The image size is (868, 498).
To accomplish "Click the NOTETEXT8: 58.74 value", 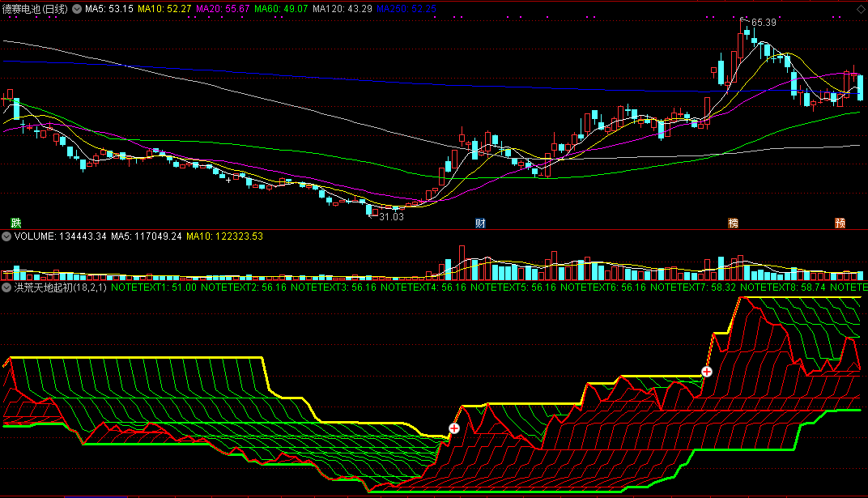I will click(783, 287).
